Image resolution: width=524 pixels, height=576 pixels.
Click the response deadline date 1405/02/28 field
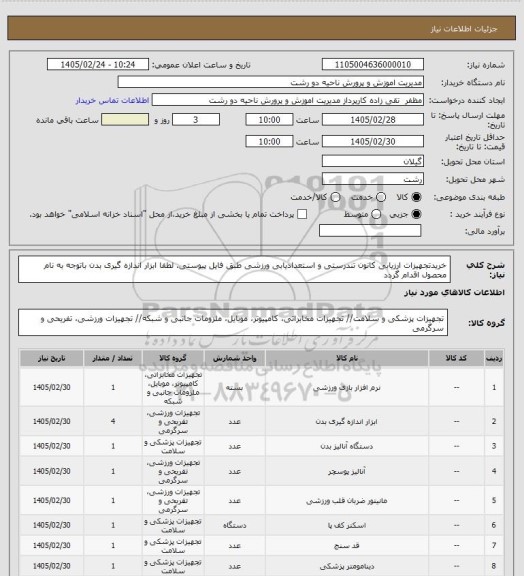[x=373, y=120]
